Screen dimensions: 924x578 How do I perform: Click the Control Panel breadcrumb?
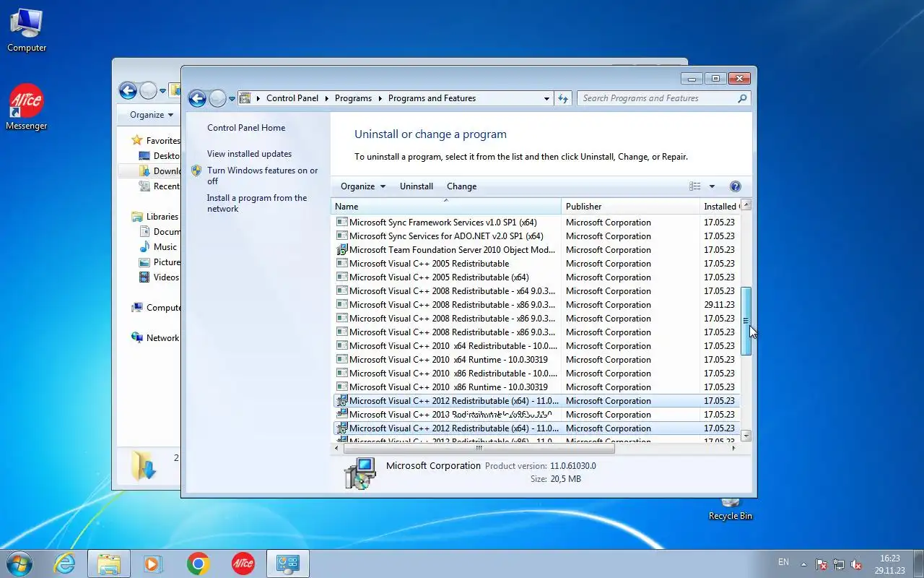[x=292, y=98]
